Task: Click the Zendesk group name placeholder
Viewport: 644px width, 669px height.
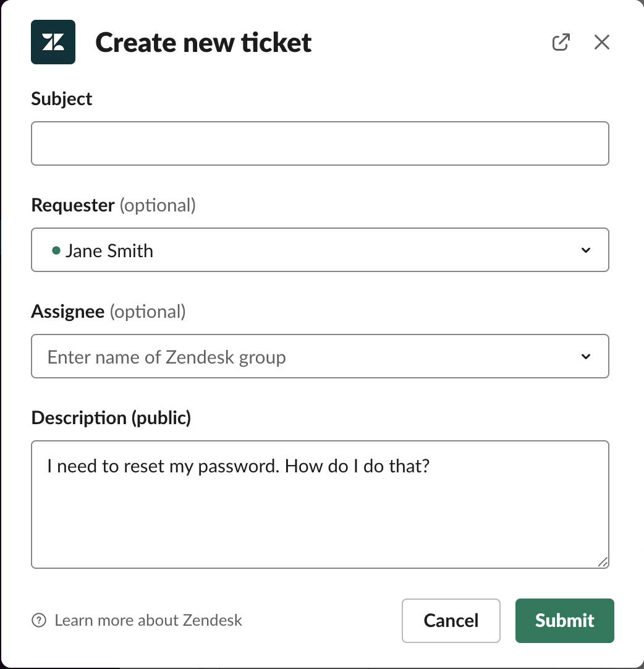Action: click(167, 357)
